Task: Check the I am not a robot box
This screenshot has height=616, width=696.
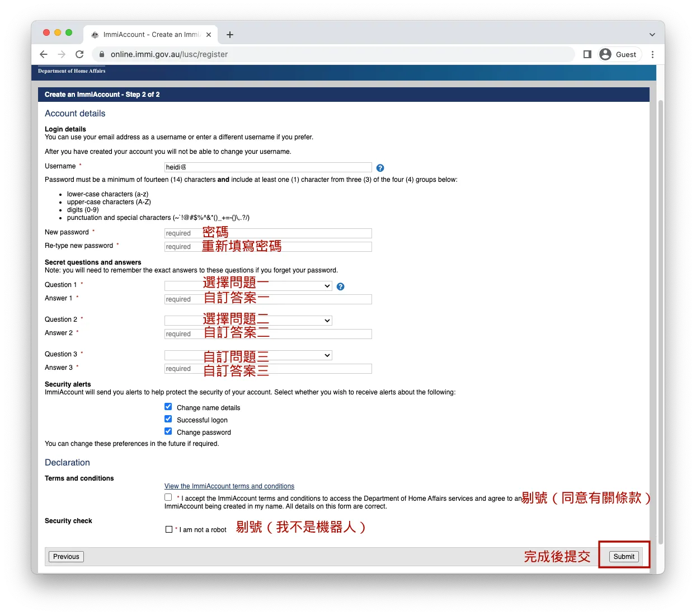Action: [x=169, y=529]
